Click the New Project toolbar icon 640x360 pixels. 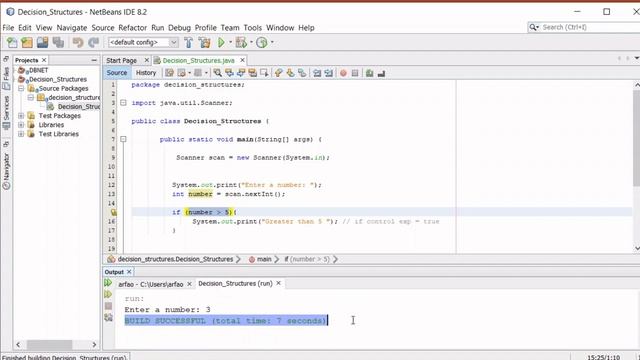(x=27, y=42)
